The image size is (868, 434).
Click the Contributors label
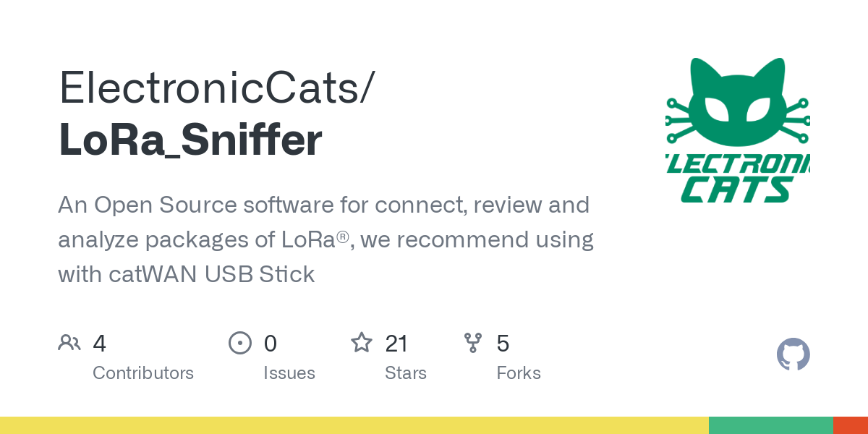[143, 373]
